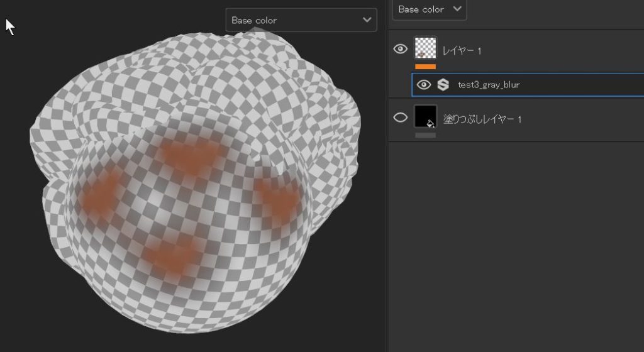Select the 塗りつぶしレイヤー 1 layer name

tap(482, 119)
